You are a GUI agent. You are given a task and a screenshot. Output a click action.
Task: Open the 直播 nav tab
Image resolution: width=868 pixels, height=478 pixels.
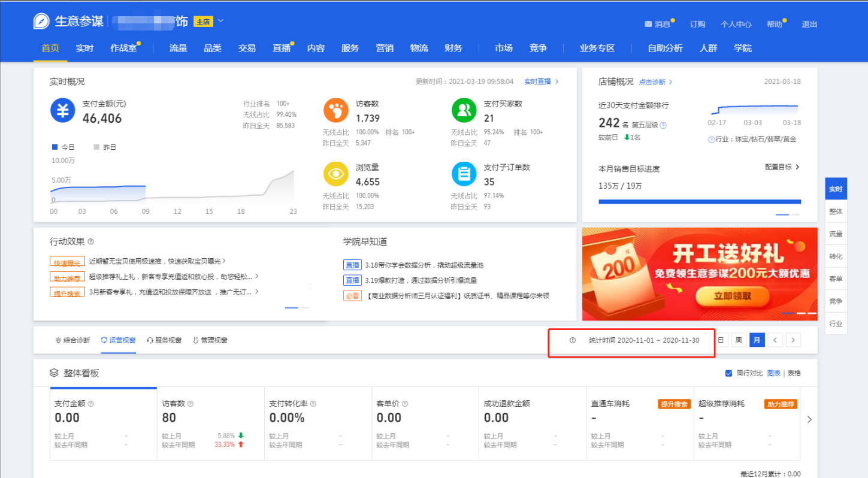pos(282,48)
